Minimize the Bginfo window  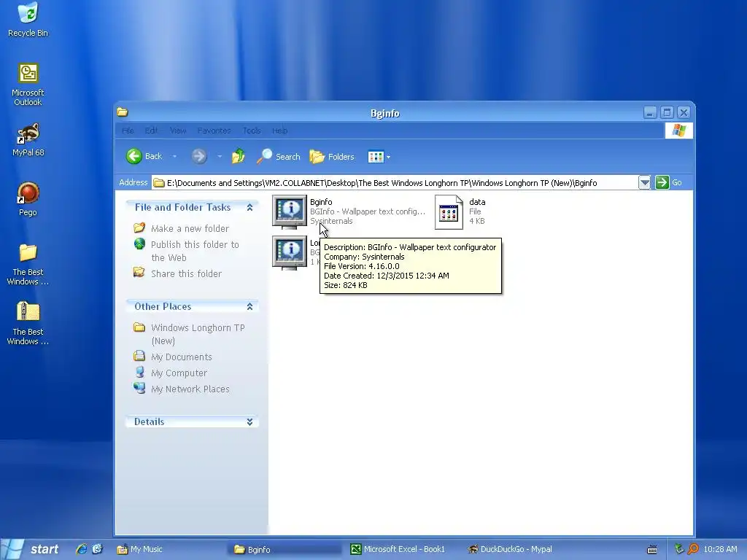[x=650, y=112]
